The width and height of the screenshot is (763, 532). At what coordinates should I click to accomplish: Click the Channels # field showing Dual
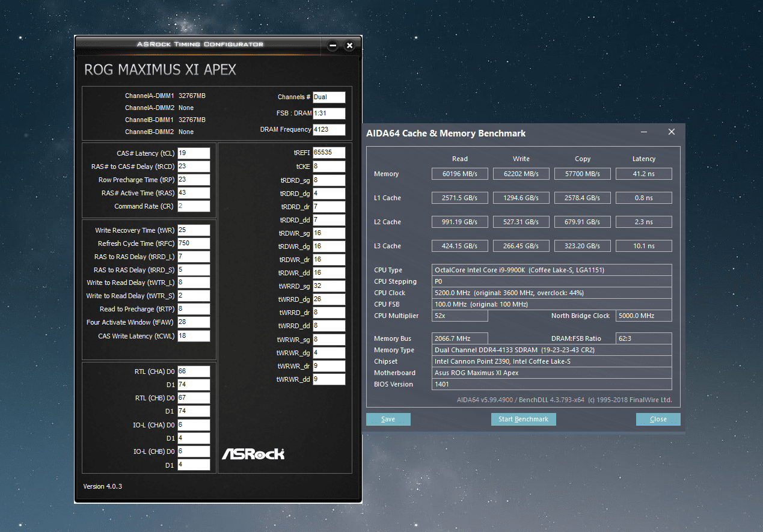[329, 97]
